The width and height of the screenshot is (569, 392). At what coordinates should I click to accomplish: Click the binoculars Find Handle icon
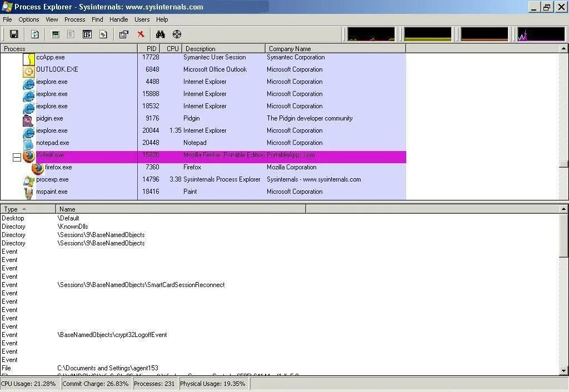tap(160, 34)
